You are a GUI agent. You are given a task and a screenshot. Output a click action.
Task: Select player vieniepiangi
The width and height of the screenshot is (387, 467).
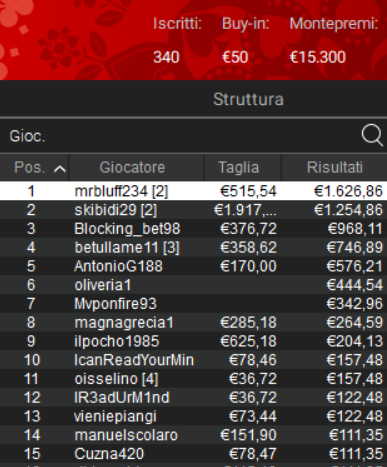point(193,416)
